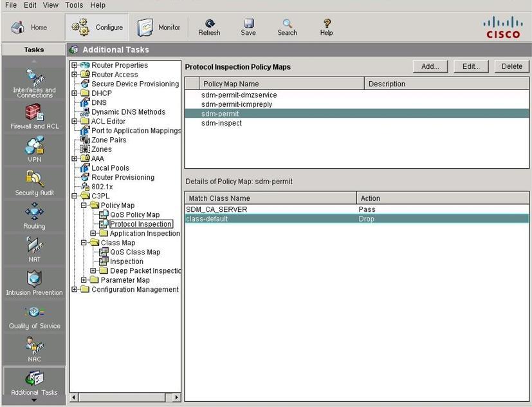Click the Cisco logo
The height and width of the screenshot is (407, 532).
click(503, 27)
